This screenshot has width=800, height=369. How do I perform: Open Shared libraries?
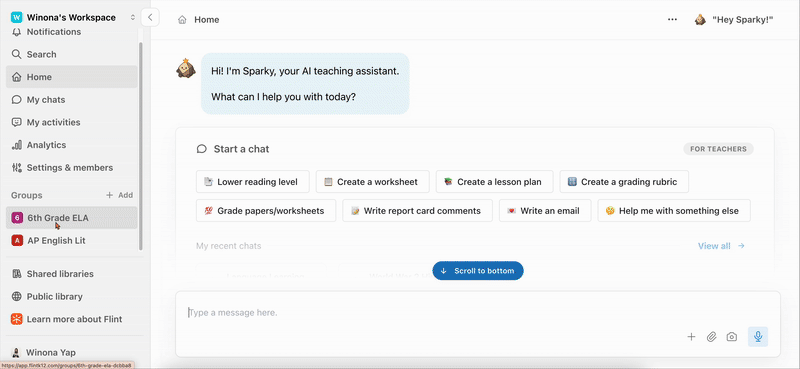click(71, 274)
